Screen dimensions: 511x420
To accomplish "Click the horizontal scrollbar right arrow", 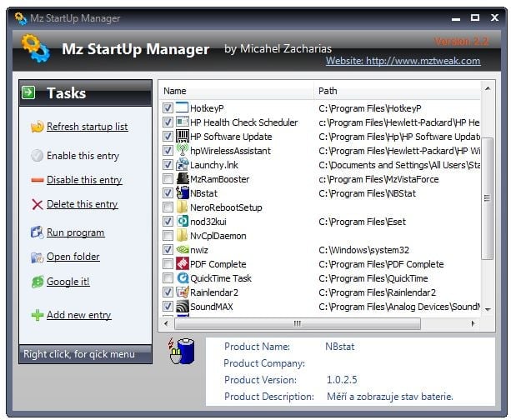I will coord(473,323).
